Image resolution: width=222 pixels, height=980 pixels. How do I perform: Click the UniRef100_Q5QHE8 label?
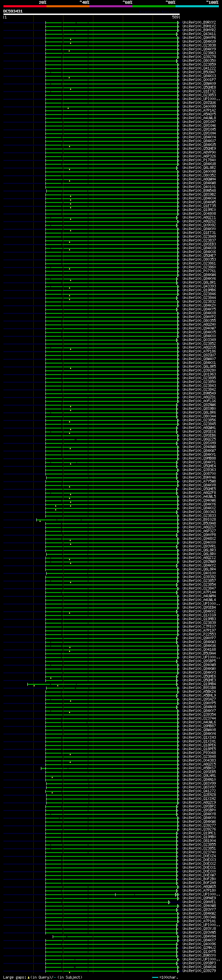coord(199,87)
